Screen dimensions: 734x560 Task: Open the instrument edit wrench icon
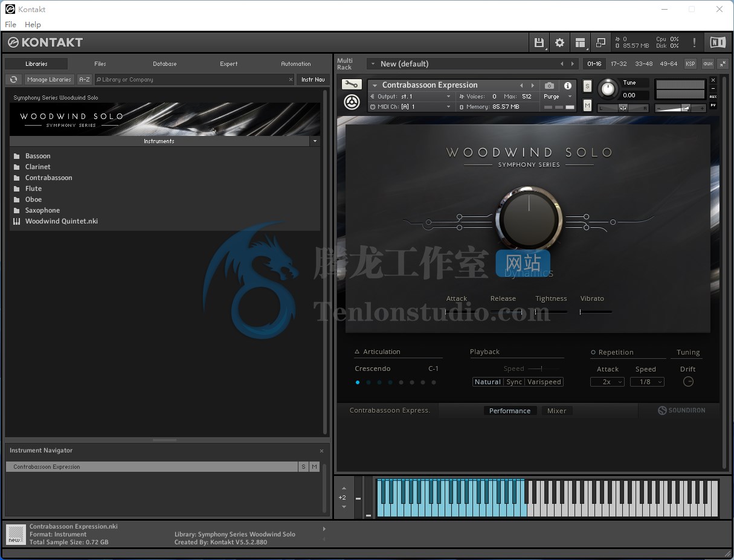coord(352,85)
